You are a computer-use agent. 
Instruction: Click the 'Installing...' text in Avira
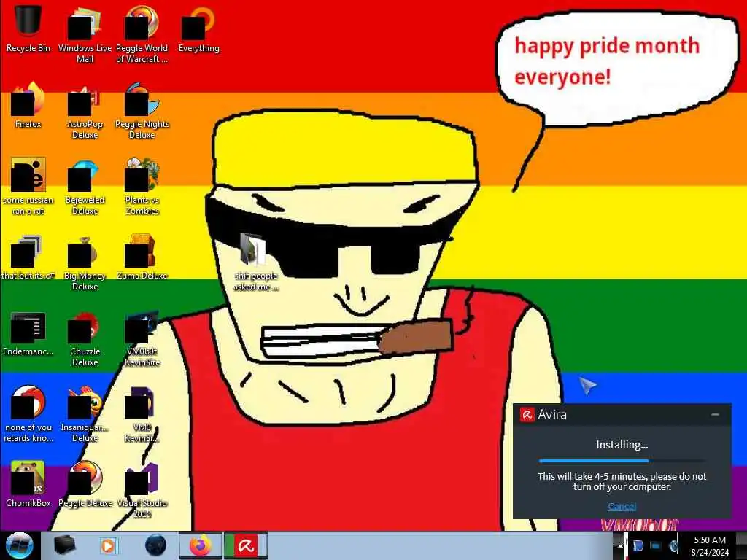click(622, 444)
